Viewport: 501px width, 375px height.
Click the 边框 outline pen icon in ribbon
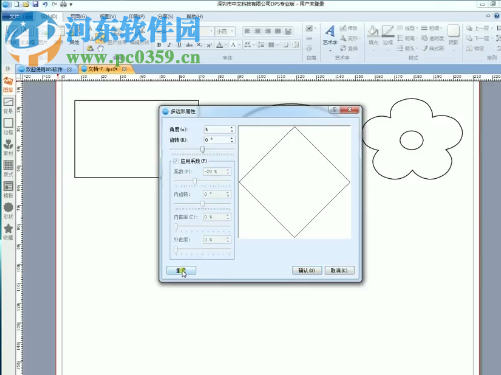point(388,32)
